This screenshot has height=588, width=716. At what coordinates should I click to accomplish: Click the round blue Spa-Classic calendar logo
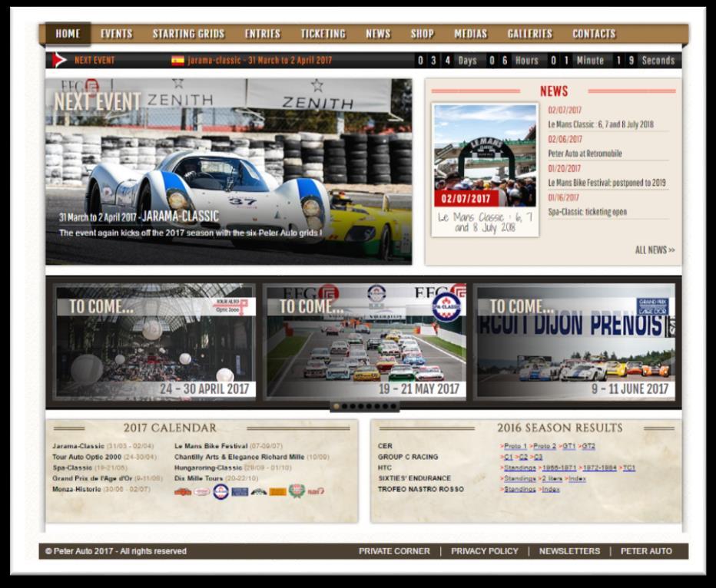click(221, 491)
